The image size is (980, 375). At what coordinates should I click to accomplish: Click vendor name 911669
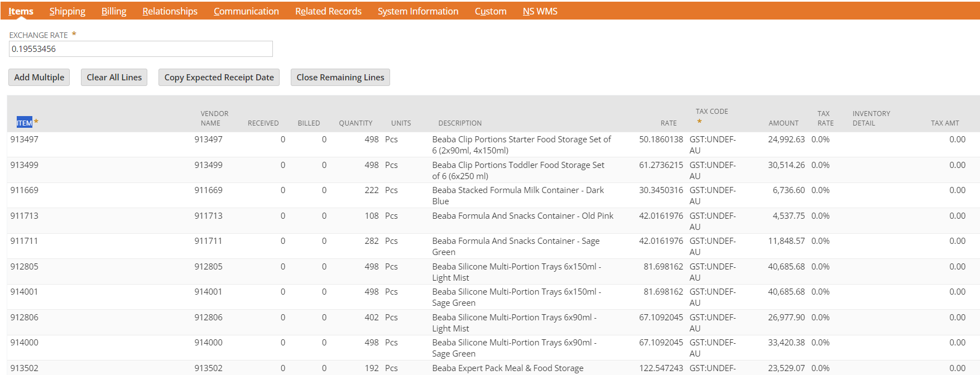click(x=208, y=190)
